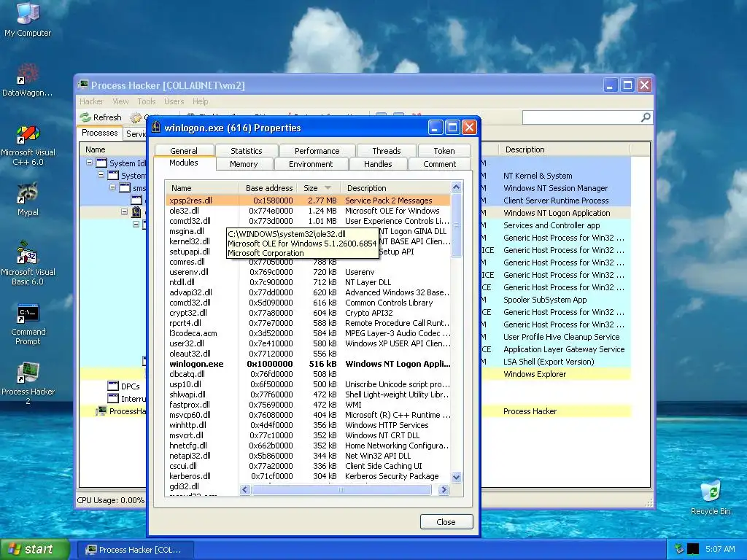Select the l3codeca.acm module row
Viewport: 747px width, 560px height.
pyautogui.click(x=308, y=333)
